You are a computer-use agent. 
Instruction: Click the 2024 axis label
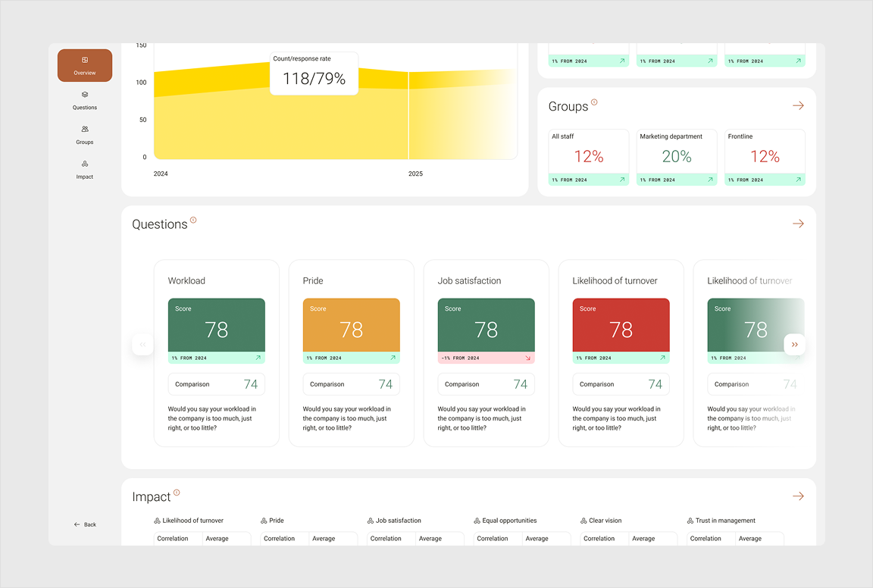tap(161, 174)
